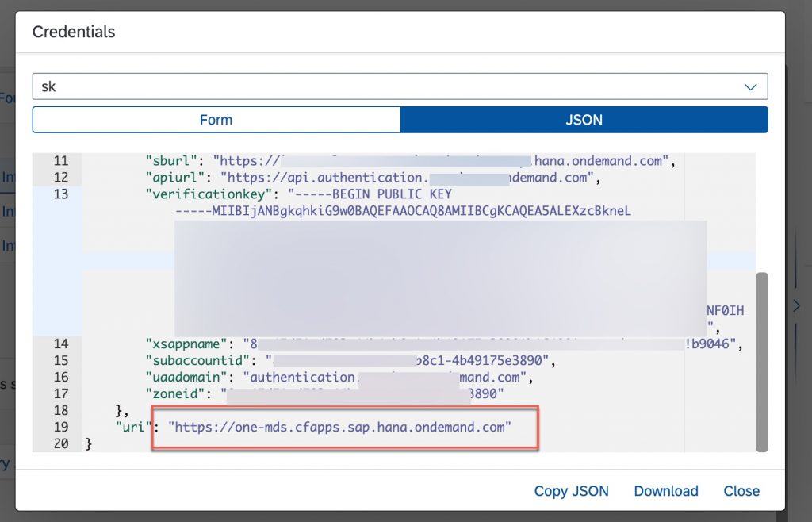Screen dimensions: 812x522
Task: Switch to the Form view tab
Action: tap(216, 120)
